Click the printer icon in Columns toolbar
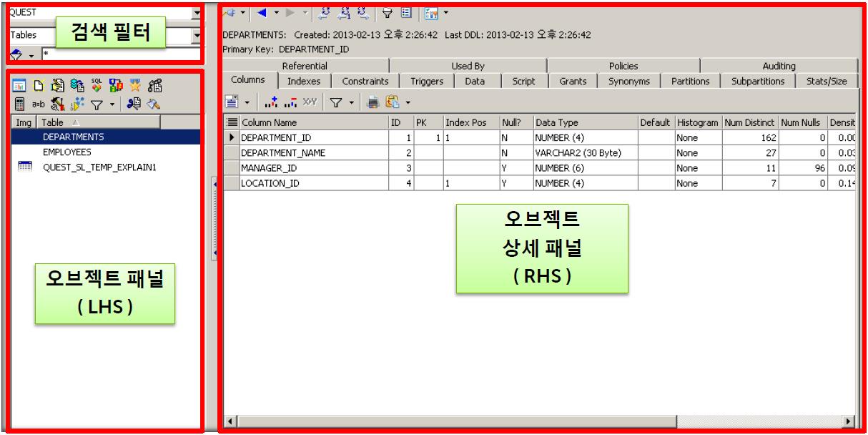 click(x=373, y=103)
